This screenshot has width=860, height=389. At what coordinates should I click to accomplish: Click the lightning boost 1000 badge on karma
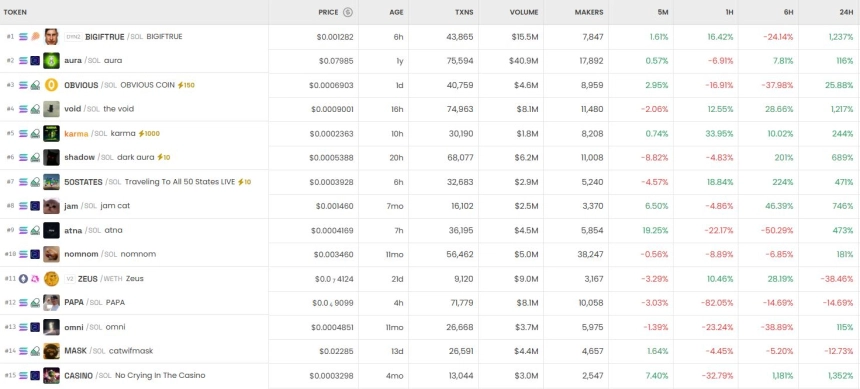pyautogui.click(x=149, y=133)
